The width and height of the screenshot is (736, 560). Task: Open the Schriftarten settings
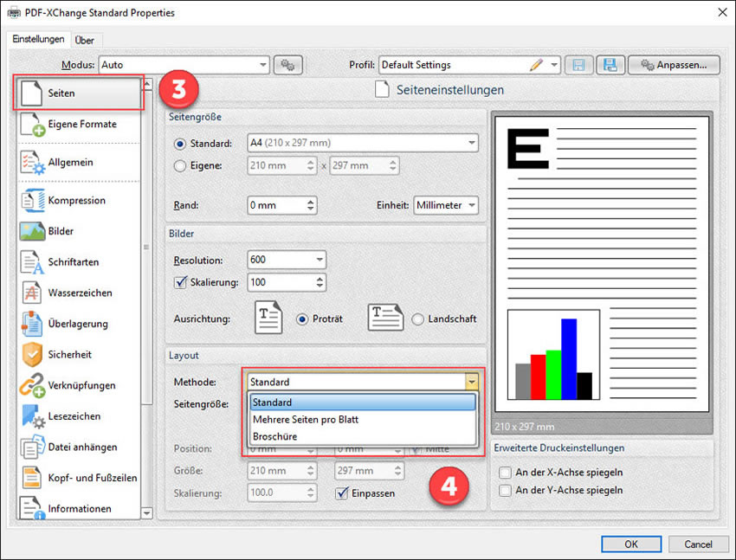(x=79, y=262)
